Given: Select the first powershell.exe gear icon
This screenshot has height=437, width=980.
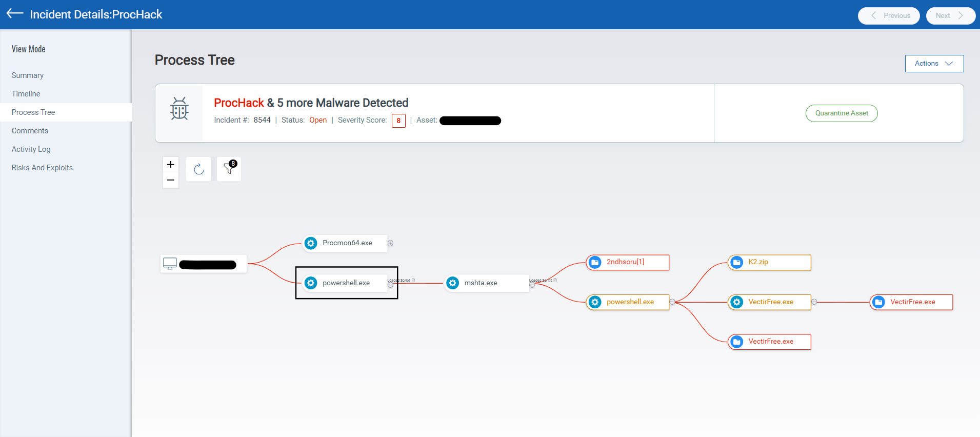Looking at the screenshot, I should pyautogui.click(x=311, y=283).
